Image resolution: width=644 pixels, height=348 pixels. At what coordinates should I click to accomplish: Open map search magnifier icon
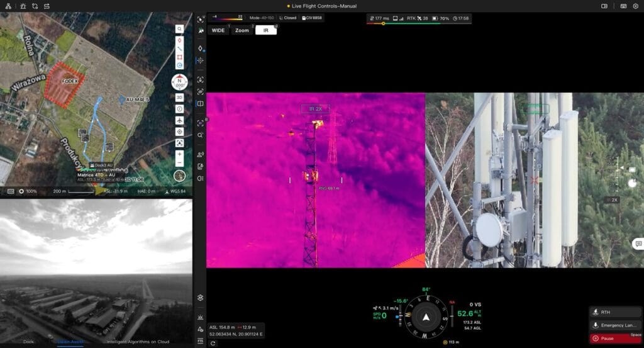179,29
